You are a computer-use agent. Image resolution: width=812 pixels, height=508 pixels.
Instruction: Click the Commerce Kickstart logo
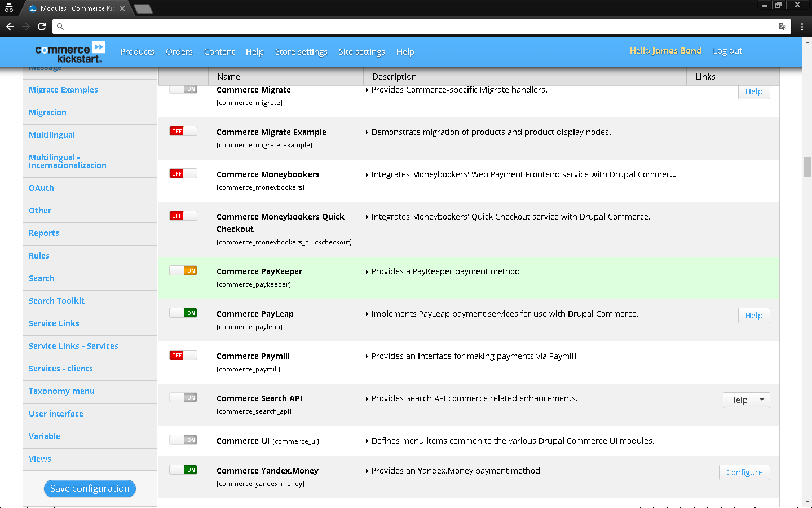pos(70,52)
